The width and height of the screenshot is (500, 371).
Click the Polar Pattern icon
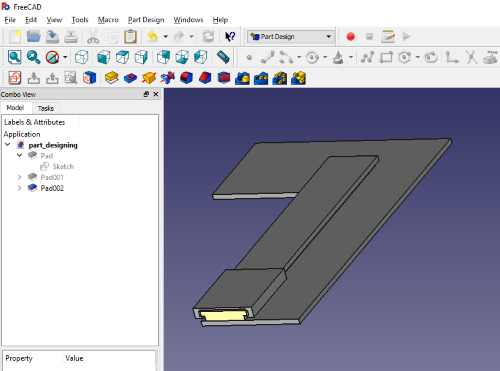click(280, 78)
